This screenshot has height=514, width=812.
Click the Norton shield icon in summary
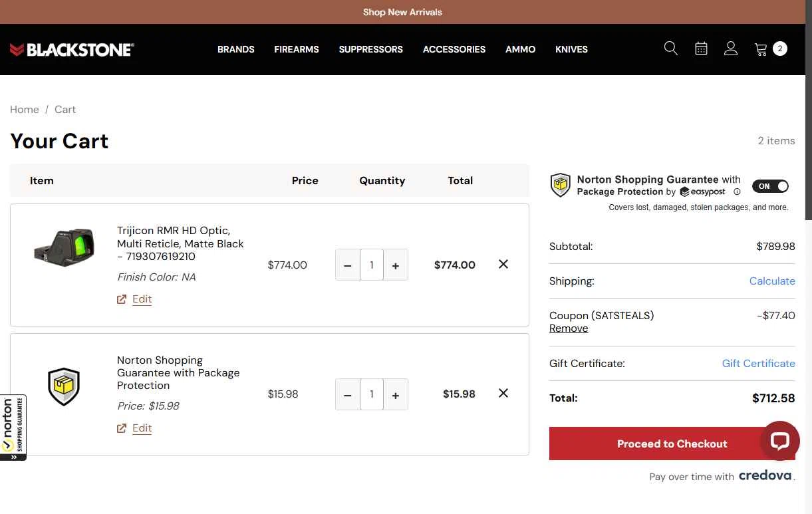click(x=561, y=186)
